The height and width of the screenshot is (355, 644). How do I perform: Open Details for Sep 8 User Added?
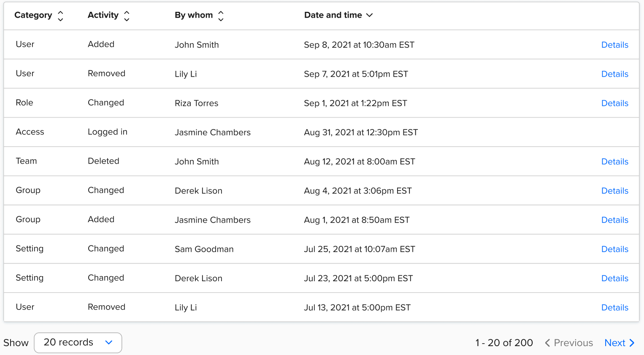point(615,45)
